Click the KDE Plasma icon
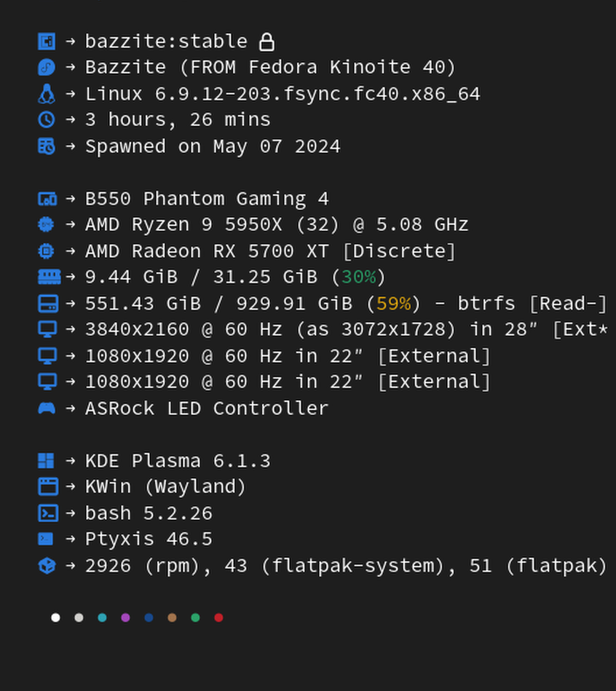 point(47,461)
